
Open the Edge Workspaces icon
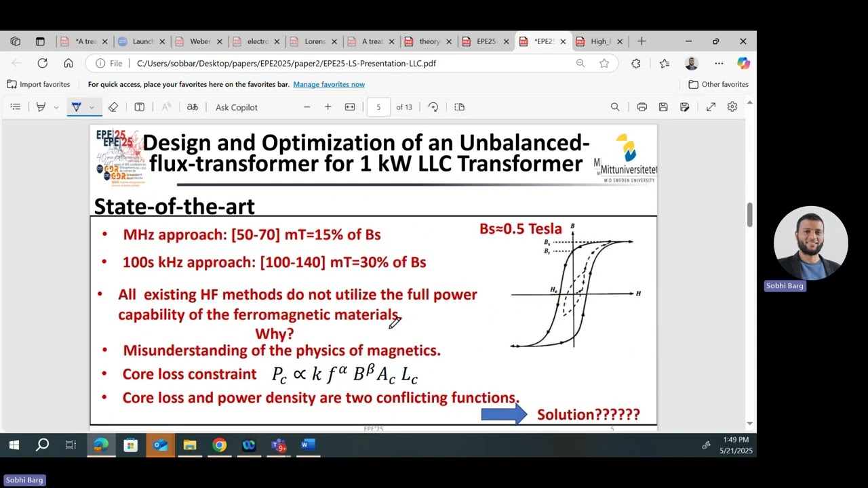tap(16, 41)
